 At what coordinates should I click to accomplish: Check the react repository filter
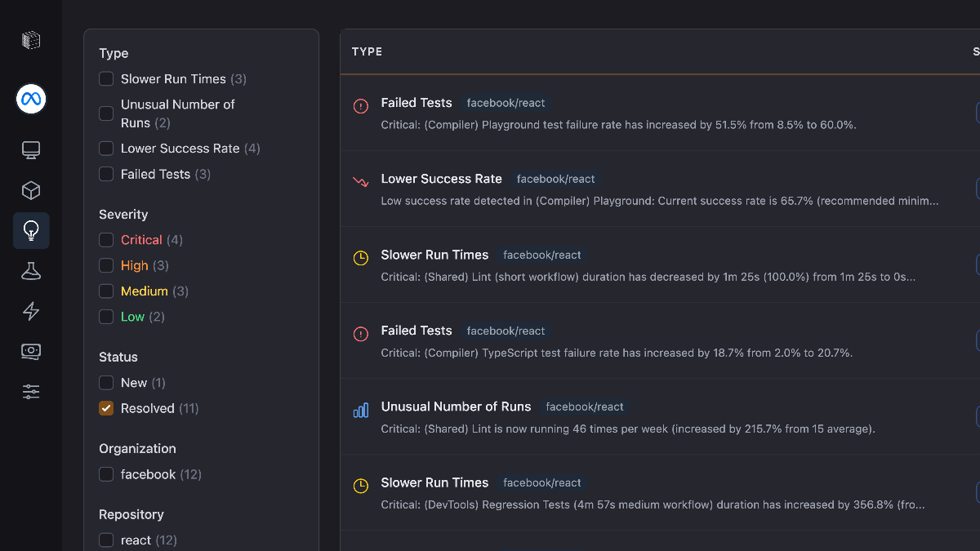click(106, 540)
